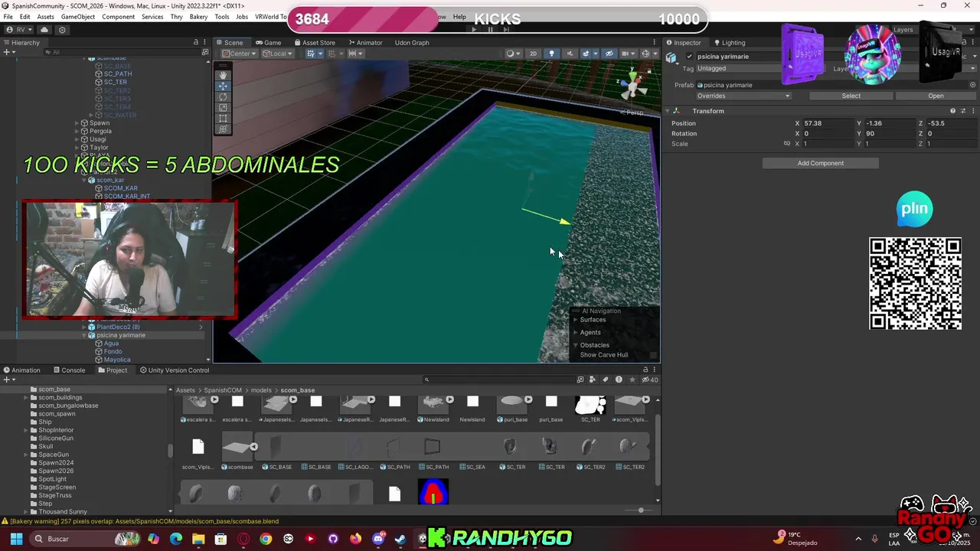This screenshot has width=980, height=551.
Task: Open the Local handle rotation dropdown
Action: point(276,54)
